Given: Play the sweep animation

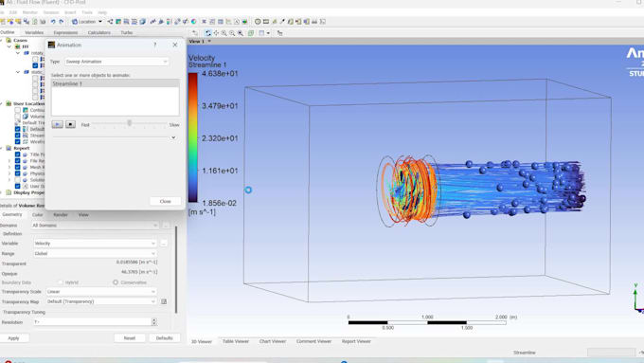Looking at the screenshot, I should (x=57, y=124).
